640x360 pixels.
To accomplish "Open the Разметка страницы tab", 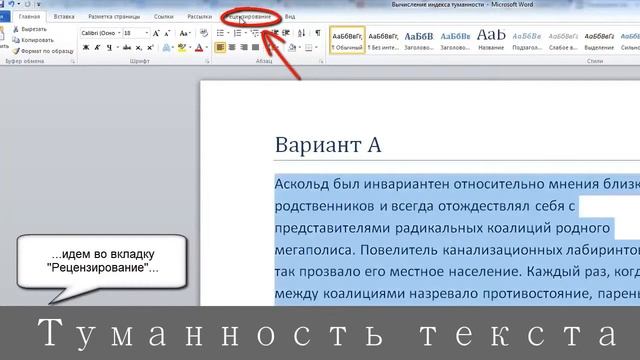I will [x=114, y=17].
